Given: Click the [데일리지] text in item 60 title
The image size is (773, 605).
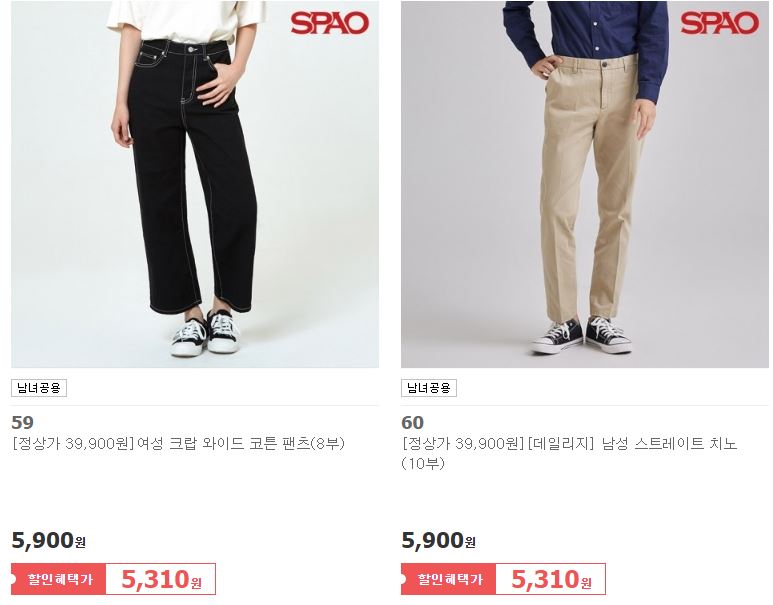Looking at the screenshot, I should pyautogui.click(x=561, y=444).
